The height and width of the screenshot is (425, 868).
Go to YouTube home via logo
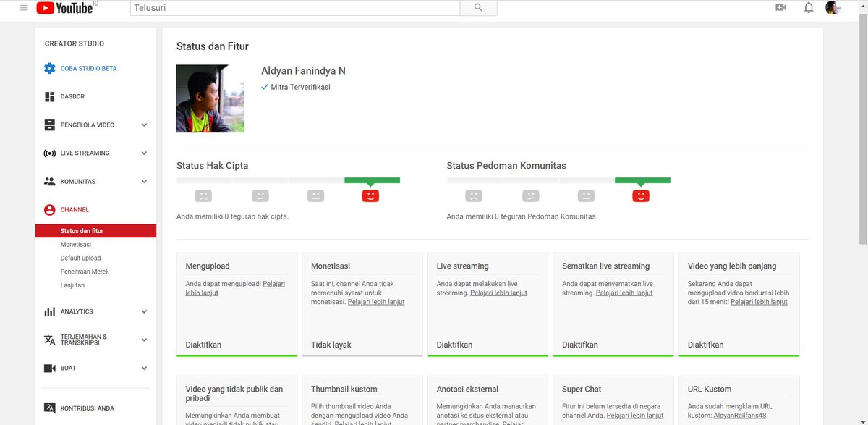(67, 8)
